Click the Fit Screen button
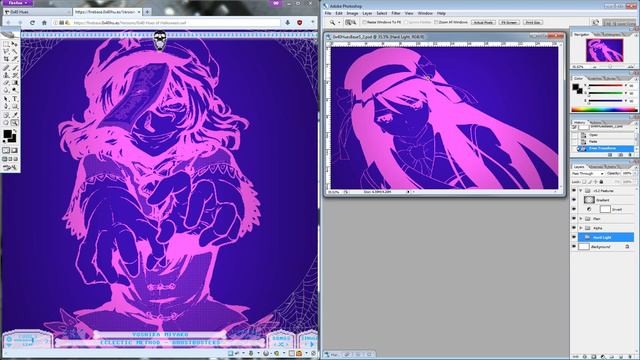 pyautogui.click(x=509, y=22)
